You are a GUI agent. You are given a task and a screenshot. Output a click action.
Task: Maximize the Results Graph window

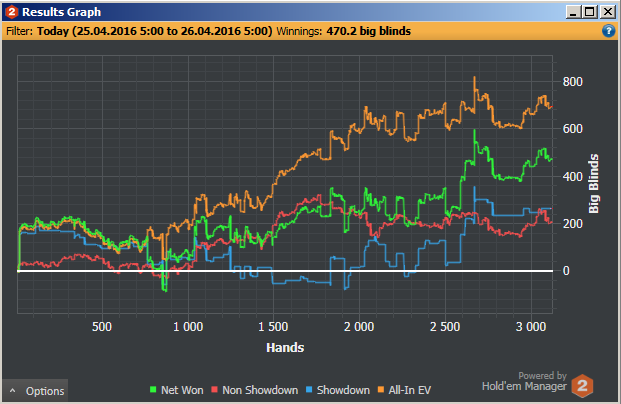(x=590, y=12)
